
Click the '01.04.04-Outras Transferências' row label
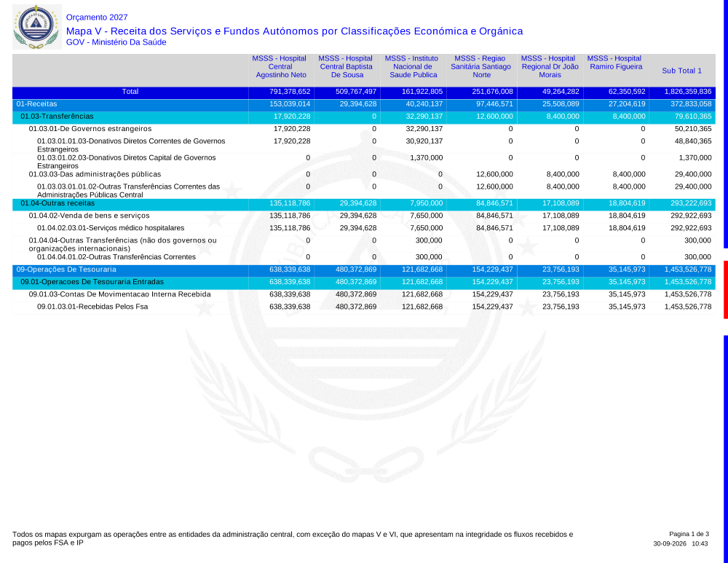(122, 244)
